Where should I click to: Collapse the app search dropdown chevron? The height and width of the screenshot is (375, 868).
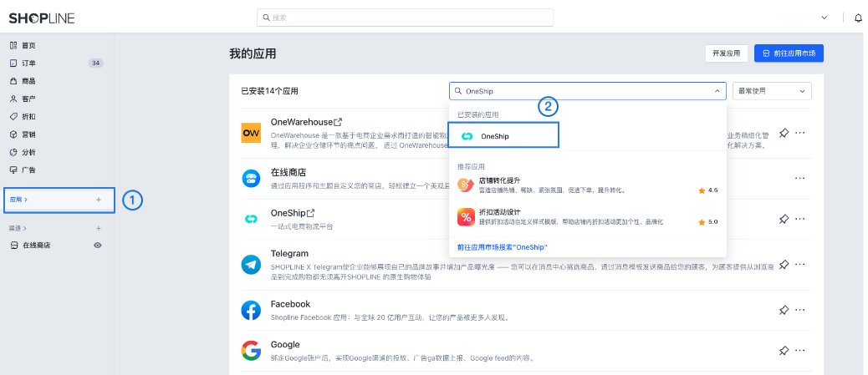(x=717, y=91)
